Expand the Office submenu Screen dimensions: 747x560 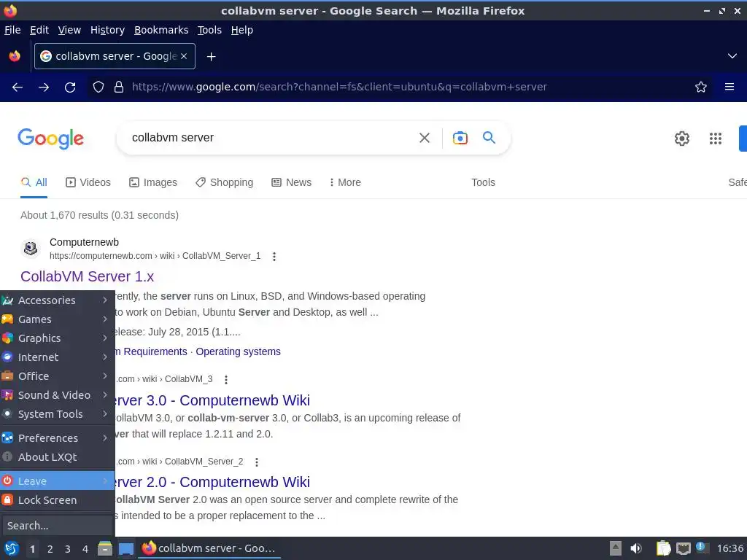pyautogui.click(x=57, y=377)
